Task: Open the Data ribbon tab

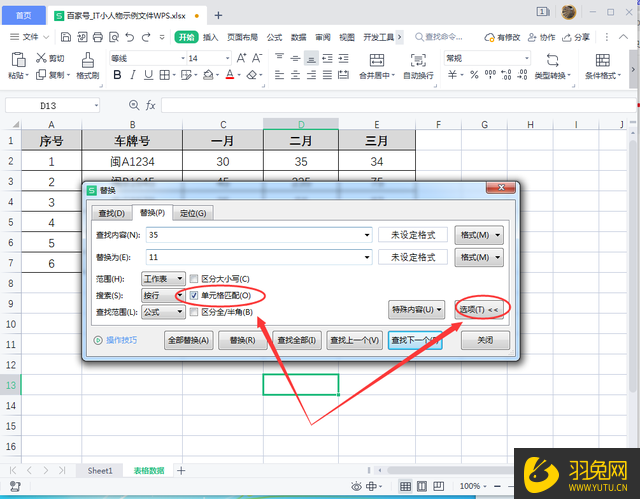Action: [x=298, y=37]
